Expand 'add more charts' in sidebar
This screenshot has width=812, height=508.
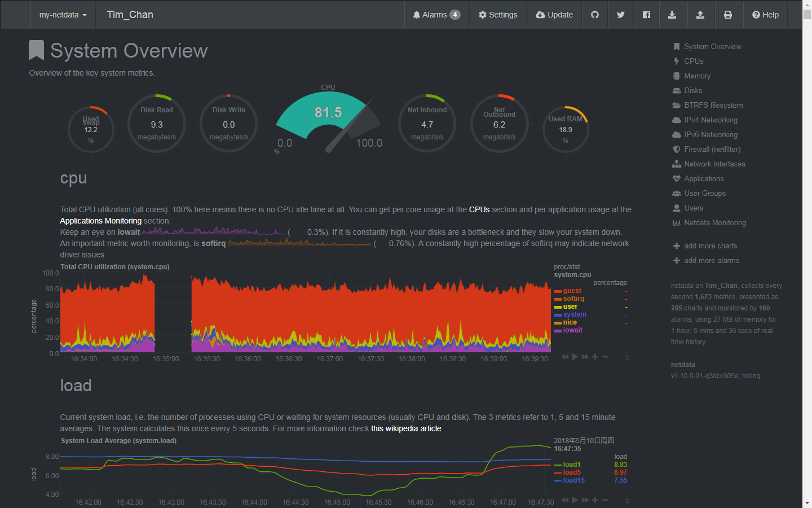(710, 246)
